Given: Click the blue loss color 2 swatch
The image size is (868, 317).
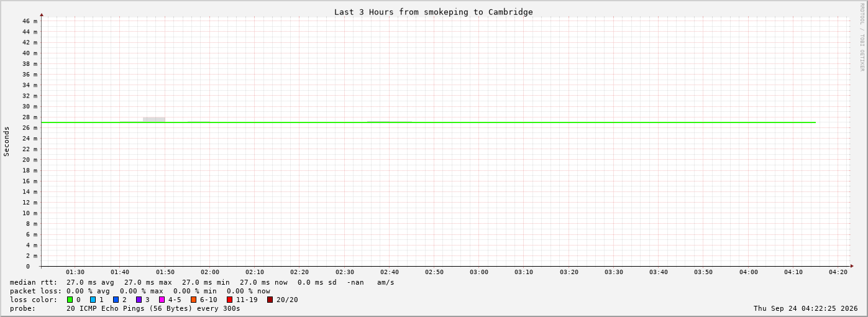Looking at the screenshot, I should pos(116,300).
